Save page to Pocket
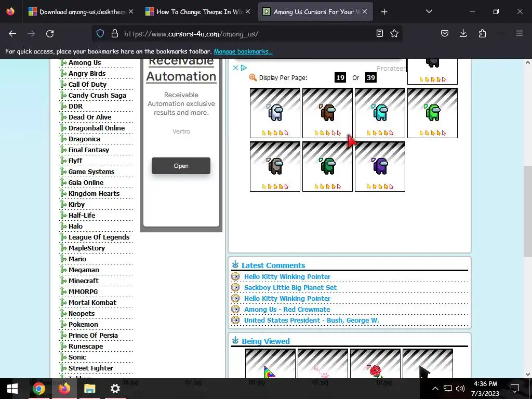 pyautogui.click(x=445, y=33)
